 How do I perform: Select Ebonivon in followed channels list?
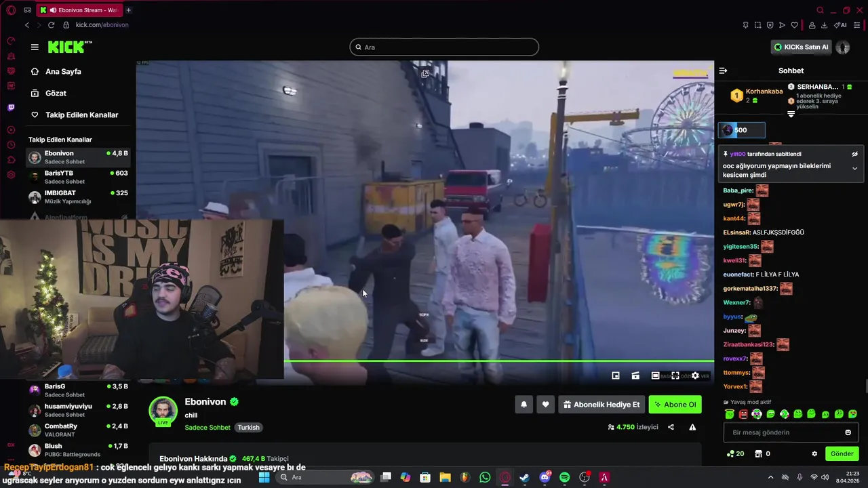coord(78,157)
